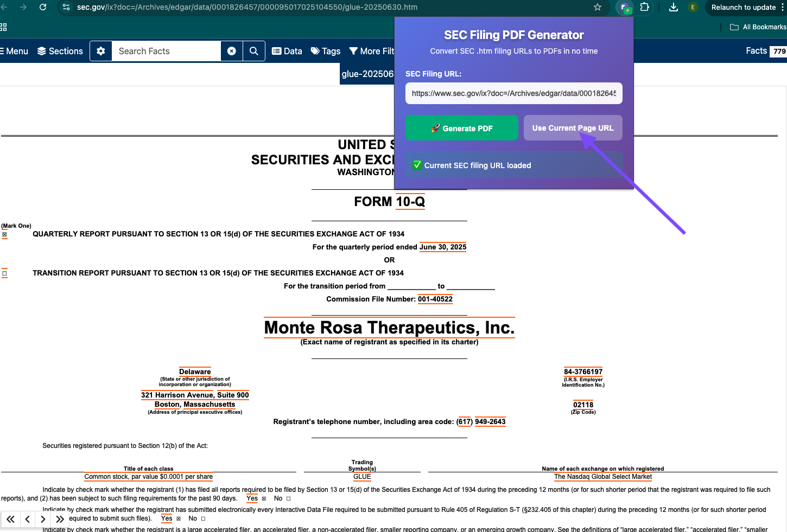Click the 10-Q form type fact
787x532 pixels.
[410, 202]
